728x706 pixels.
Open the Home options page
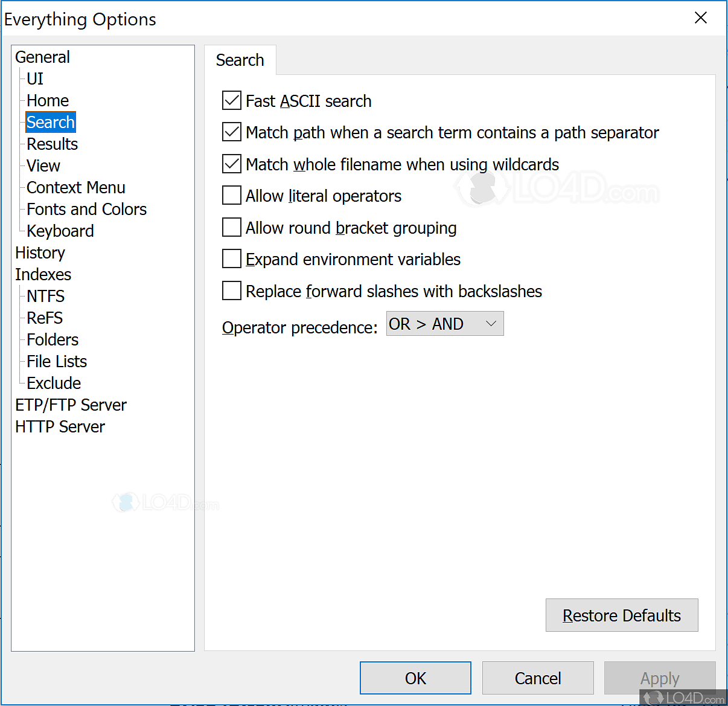click(x=48, y=100)
